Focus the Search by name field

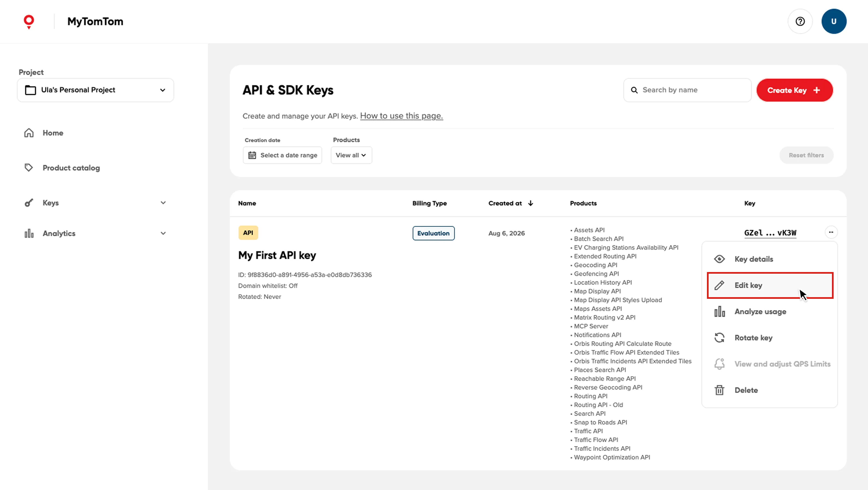coord(687,90)
